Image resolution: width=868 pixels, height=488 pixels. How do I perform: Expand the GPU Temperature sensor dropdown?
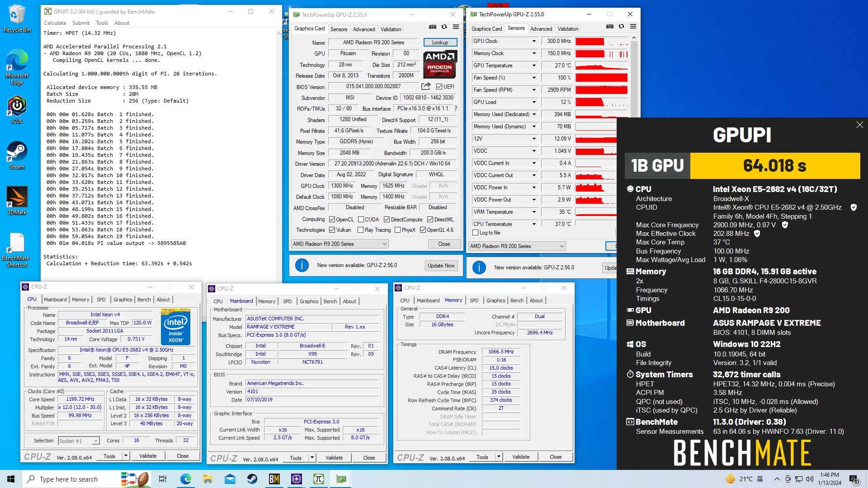click(534, 66)
